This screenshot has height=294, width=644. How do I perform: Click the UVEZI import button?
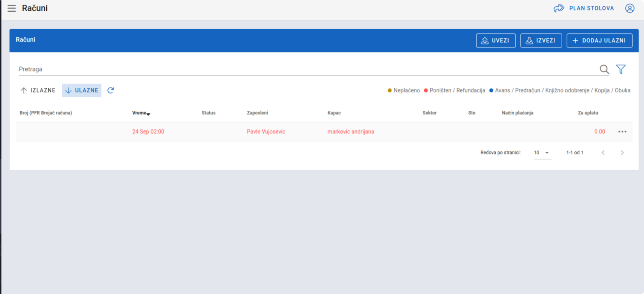(496, 40)
